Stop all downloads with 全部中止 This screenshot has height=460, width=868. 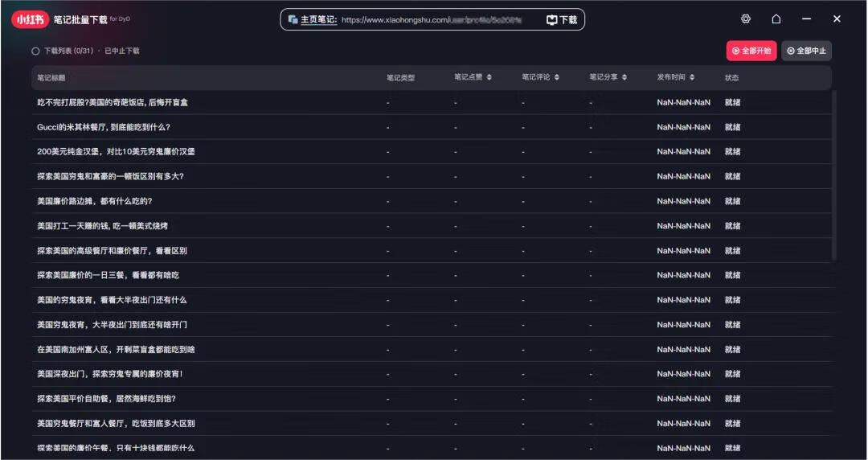806,51
